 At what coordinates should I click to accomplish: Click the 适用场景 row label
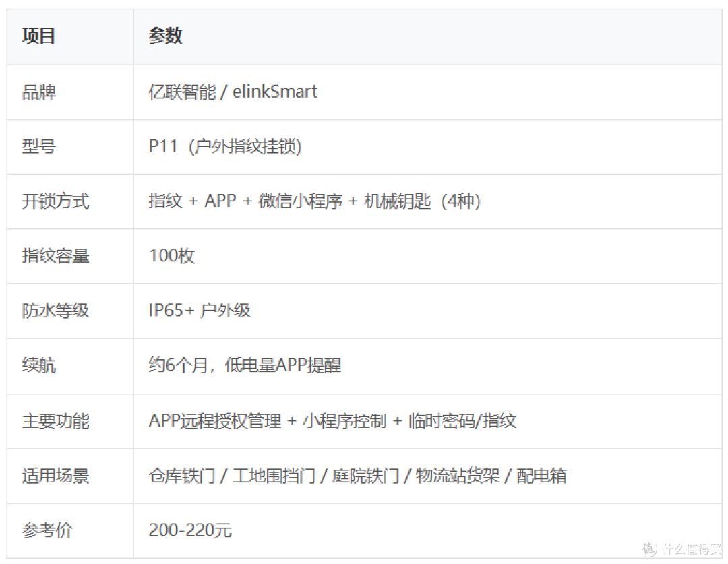click(x=56, y=476)
